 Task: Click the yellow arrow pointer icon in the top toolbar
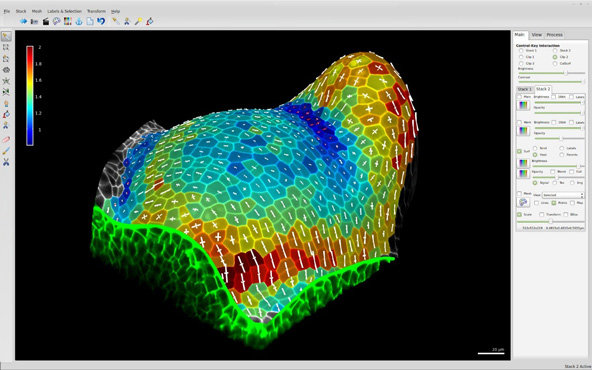(116, 22)
